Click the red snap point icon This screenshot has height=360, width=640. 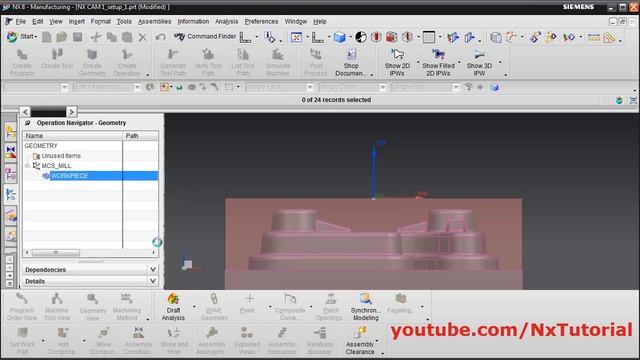(164, 87)
